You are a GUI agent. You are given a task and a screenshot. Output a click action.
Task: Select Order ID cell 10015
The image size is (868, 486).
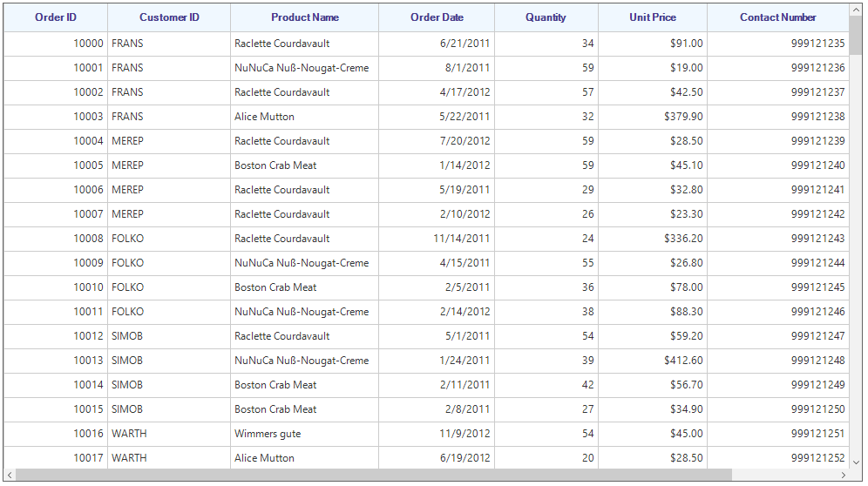click(x=56, y=408)
